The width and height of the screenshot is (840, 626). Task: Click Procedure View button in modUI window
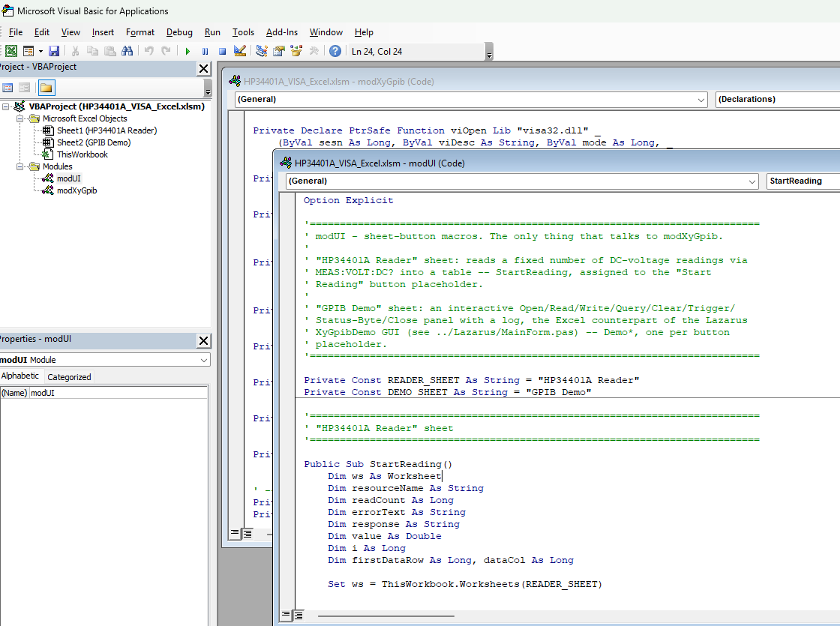(x=286, y=616)
